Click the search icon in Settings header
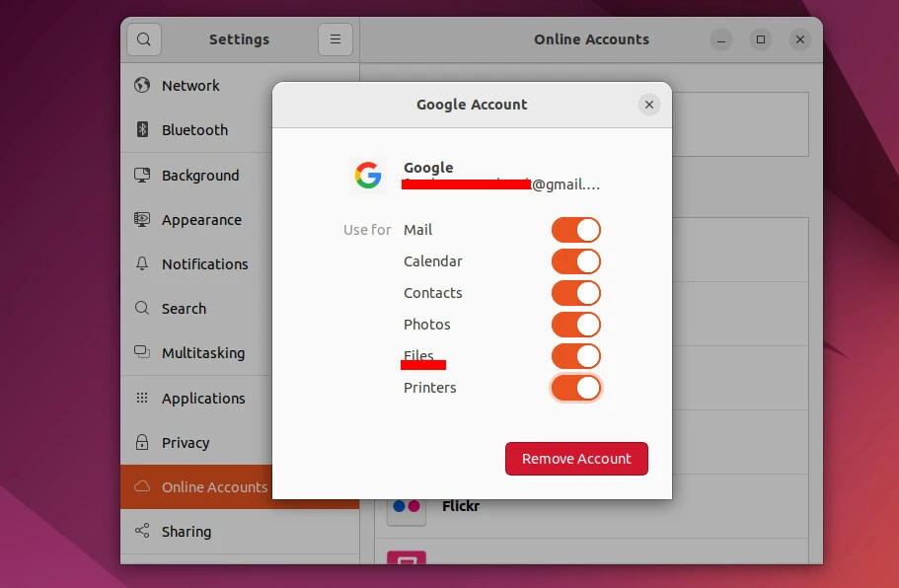This screenshot has height=588, width=899. tap(144, 39)
